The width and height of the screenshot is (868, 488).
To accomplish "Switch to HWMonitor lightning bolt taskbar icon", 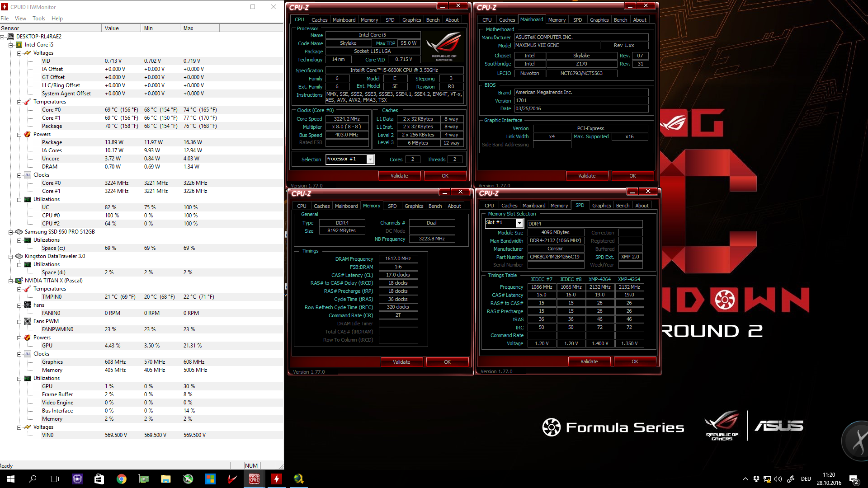I will 276,479.
